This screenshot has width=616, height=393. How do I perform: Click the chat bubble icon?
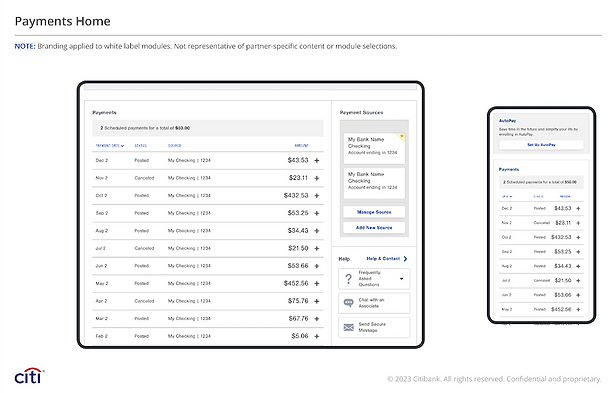pos(348,303)
